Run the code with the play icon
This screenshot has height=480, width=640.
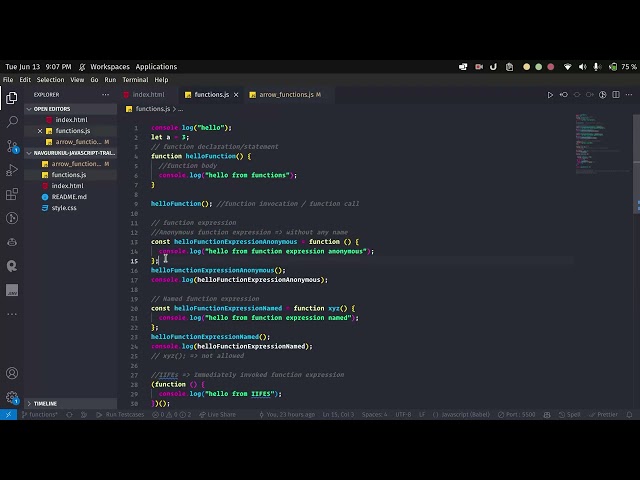pyautogui.click(x=550, y=95)
